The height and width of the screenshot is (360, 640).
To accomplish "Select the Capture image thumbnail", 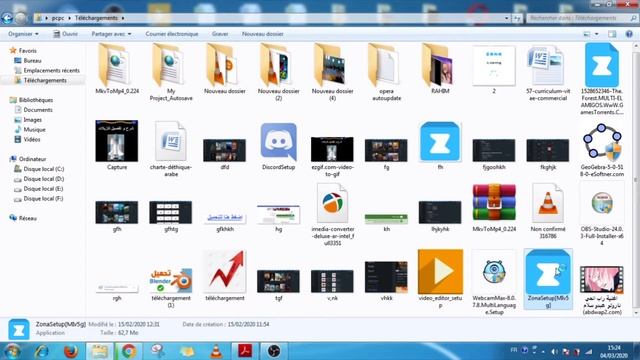I will [117, 141].
